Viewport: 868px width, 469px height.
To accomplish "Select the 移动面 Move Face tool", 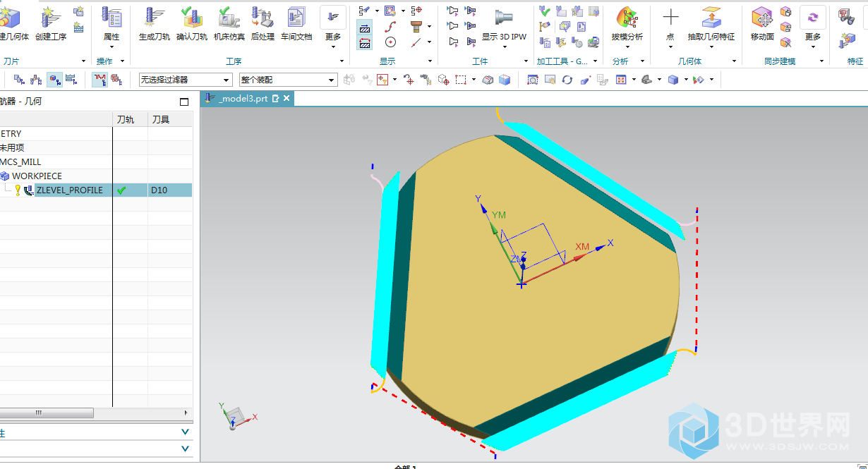I will 762,23.
